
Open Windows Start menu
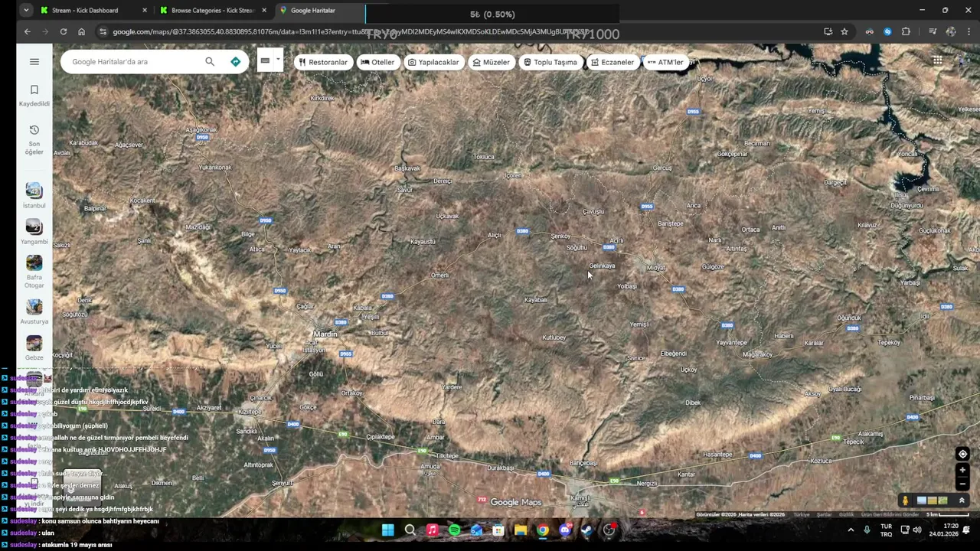tap(387, 530)
